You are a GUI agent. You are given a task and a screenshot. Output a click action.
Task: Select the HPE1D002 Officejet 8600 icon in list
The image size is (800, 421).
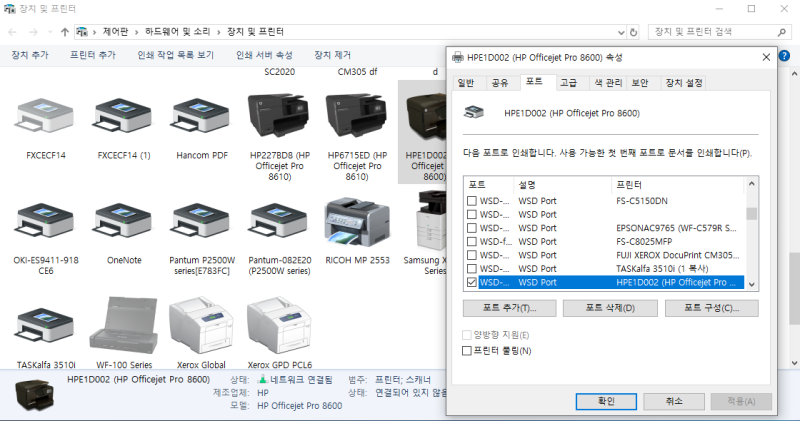tap(427, 116)
